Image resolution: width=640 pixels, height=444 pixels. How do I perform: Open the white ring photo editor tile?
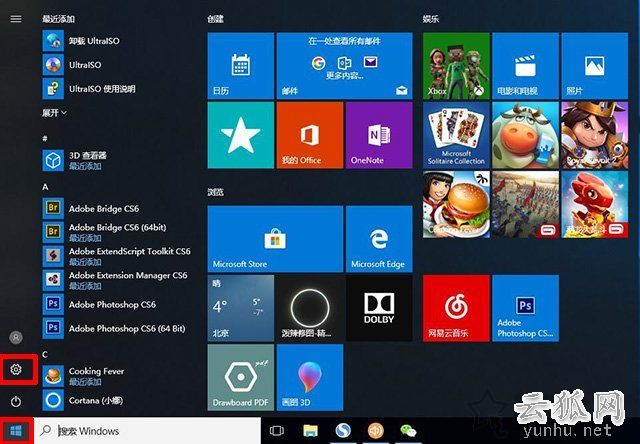click(x=310, y=308)
